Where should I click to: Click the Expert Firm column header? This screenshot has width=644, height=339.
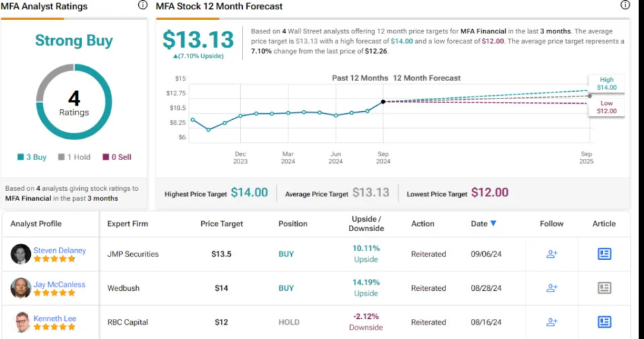pos(127,224)
